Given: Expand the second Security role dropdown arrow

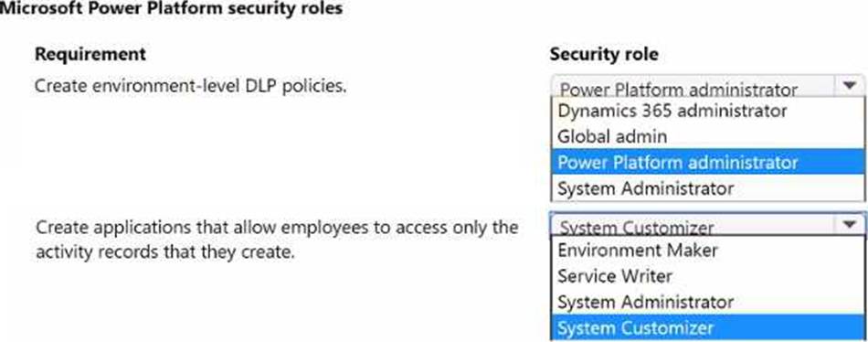Looking at the screenshot, I should click(x=850, y=224).
